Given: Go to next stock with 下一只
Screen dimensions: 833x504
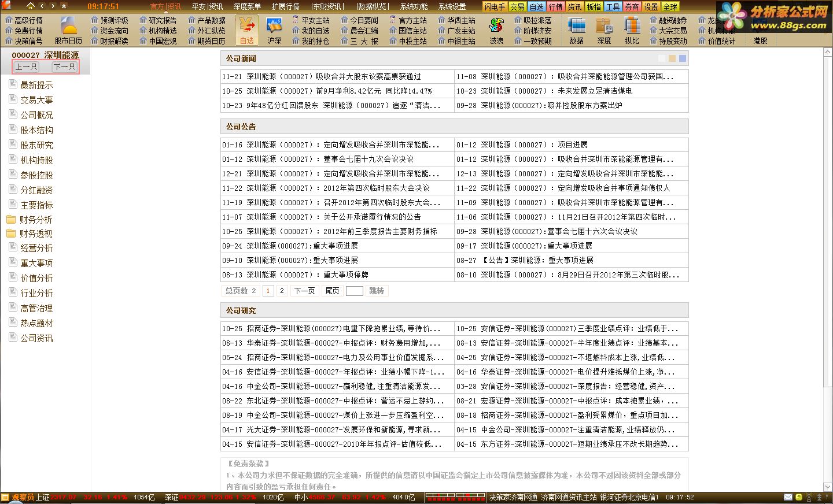Looking at the screenshot, I should click(x=64, y=66).
